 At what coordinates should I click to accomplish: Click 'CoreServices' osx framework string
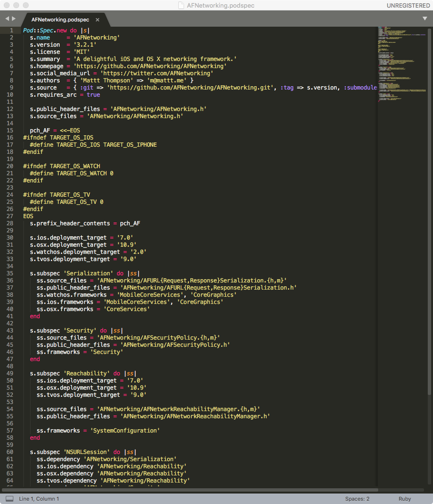126,309
